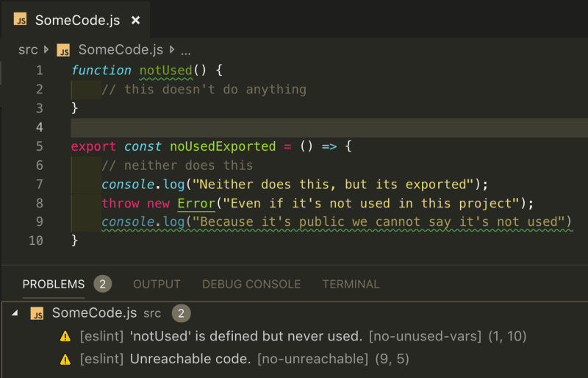Open the DEBUG CONSOLE panel tab
This screenshot has height=378, width=588.
click(251, 284)
